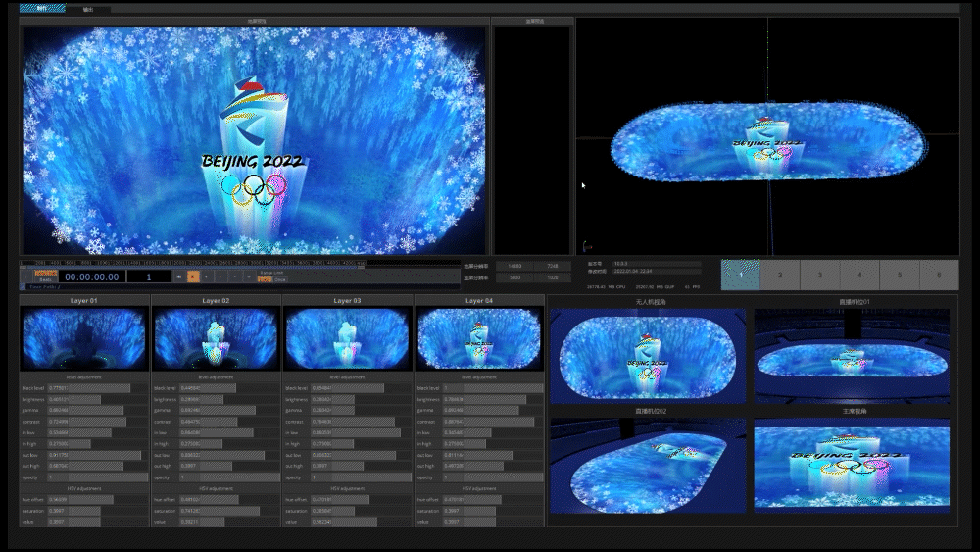
Task: Select scene slot 3
Action: coord(820,275)
